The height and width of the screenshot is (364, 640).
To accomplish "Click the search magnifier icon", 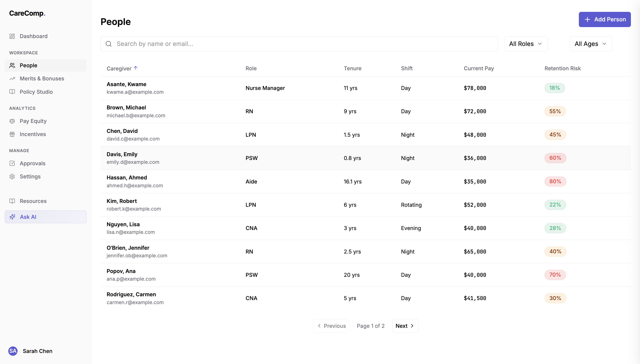I will coord(109,44).
